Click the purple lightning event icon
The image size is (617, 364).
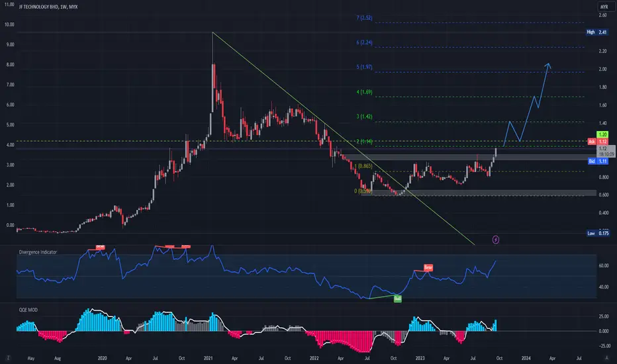click(x=496, y=240)
